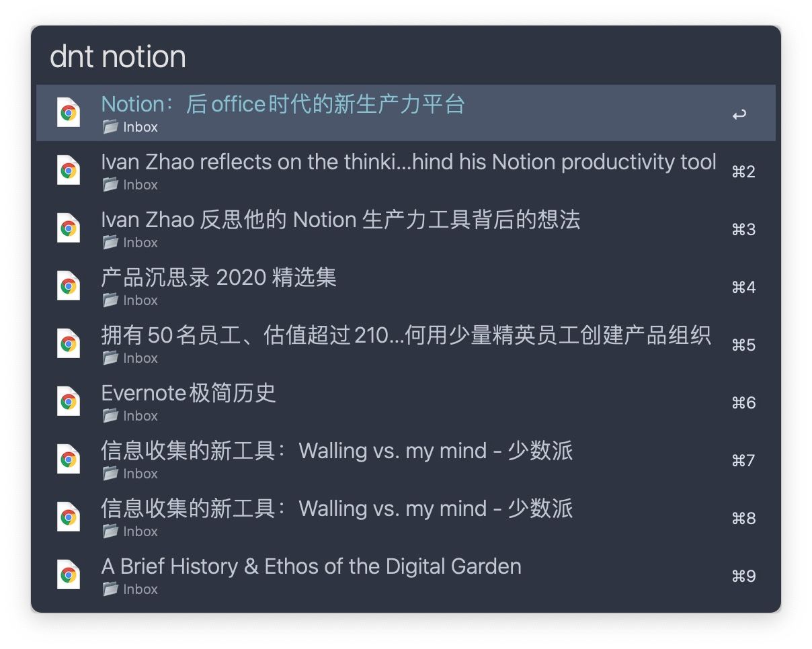Click Chrome icon of the top Notion result
This screenshot has width=812, height=649.
[68, 113]
